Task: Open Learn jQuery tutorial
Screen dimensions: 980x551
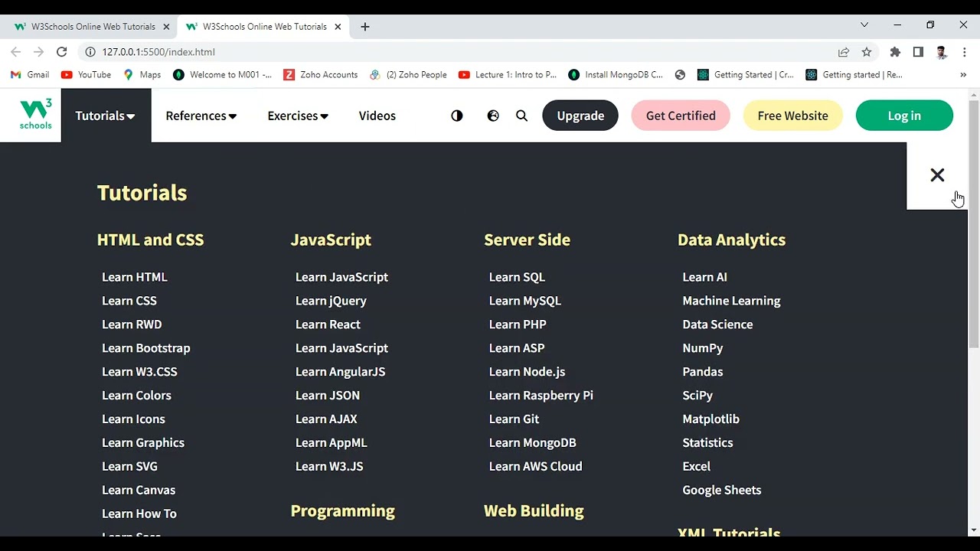Action: [331, 301]
